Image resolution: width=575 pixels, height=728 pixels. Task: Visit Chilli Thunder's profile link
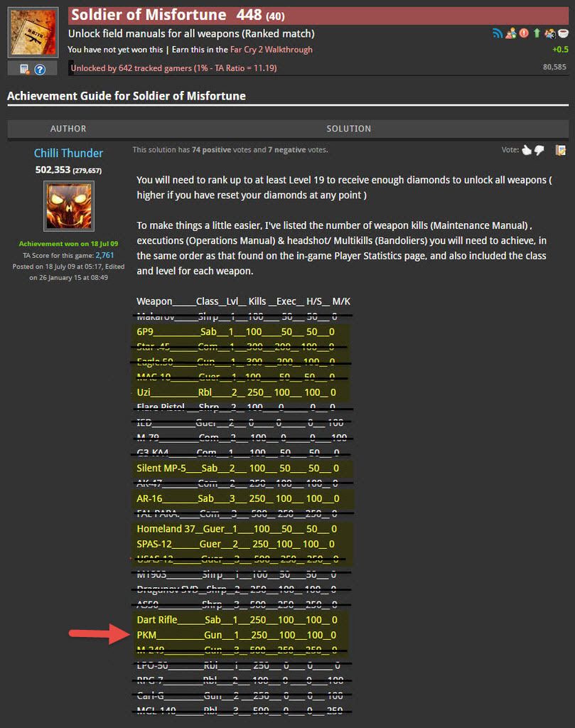[x=68, y=153]
